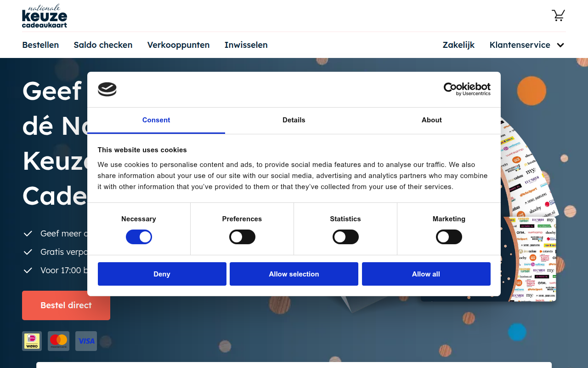588x368 pixels.
Task: Click the dark oval logo in cookie dialog
Action: point(107,89)
